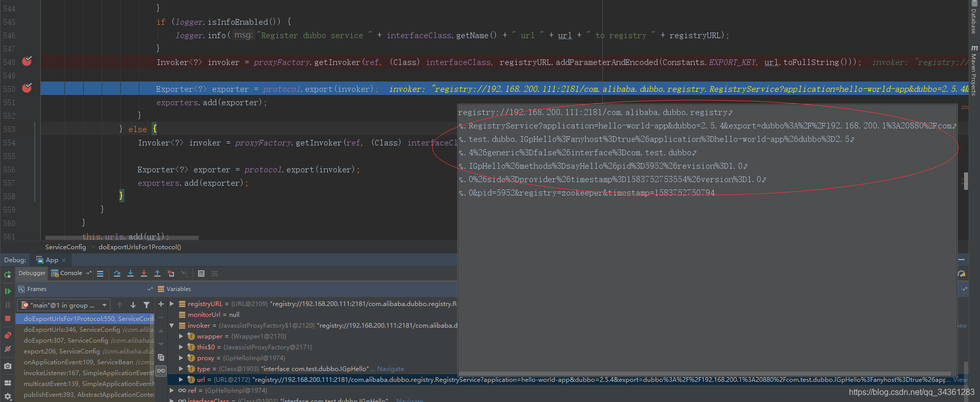This screenshot has width=980, height=402.
Task: Expand the this$0 field
Action: click(181, 347)
